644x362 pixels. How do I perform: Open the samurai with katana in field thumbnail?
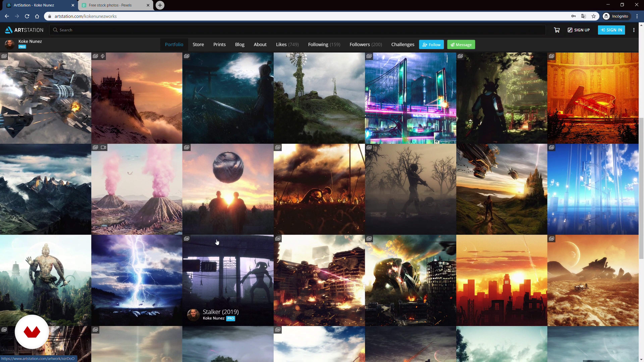228,98
